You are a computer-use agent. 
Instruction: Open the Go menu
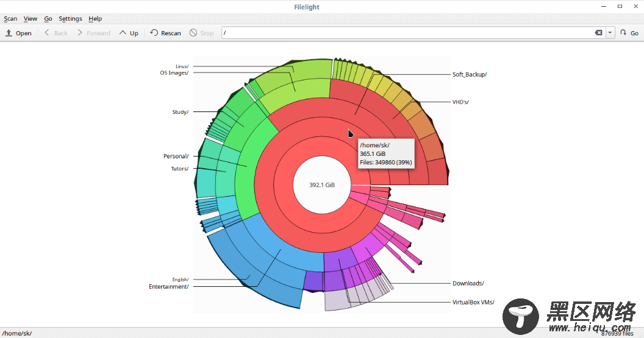click(48, 18)
